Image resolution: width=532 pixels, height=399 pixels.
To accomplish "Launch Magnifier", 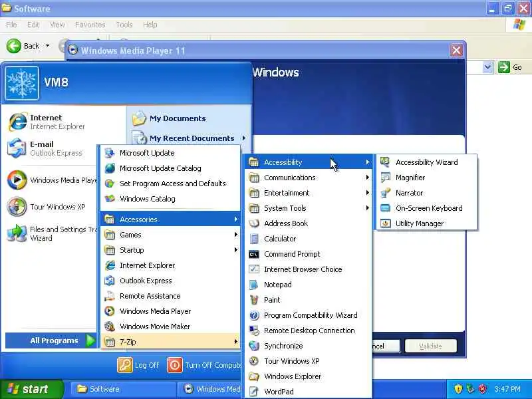I will click(x=426, y=178).
